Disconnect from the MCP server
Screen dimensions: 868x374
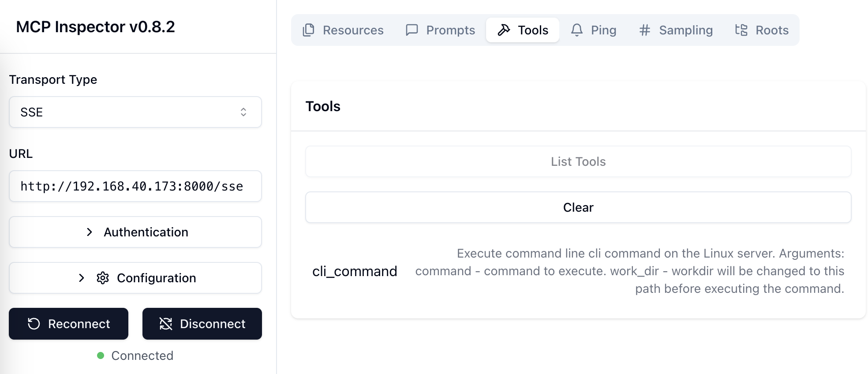[x=202, y=324]
